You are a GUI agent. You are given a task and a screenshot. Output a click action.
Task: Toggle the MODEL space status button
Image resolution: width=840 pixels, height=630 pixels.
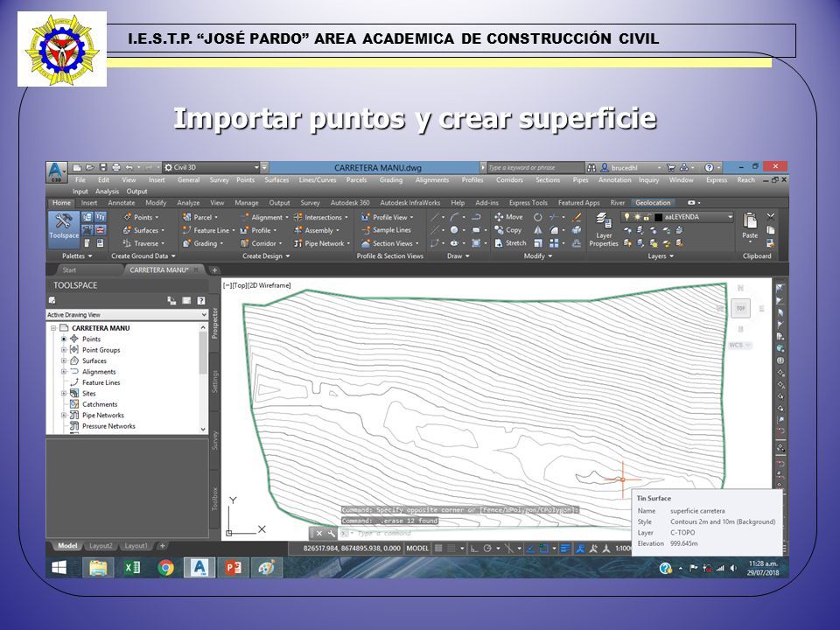pos(417,548)
